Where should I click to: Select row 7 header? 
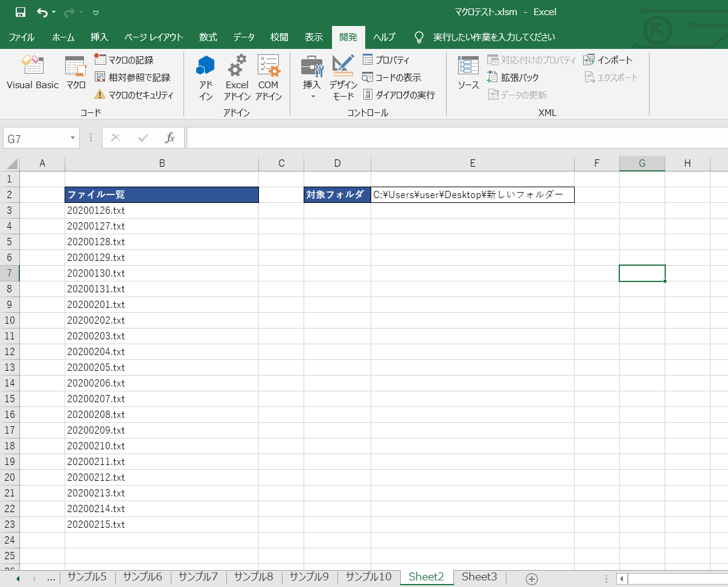pyautogui.click(x=10, y=273)
